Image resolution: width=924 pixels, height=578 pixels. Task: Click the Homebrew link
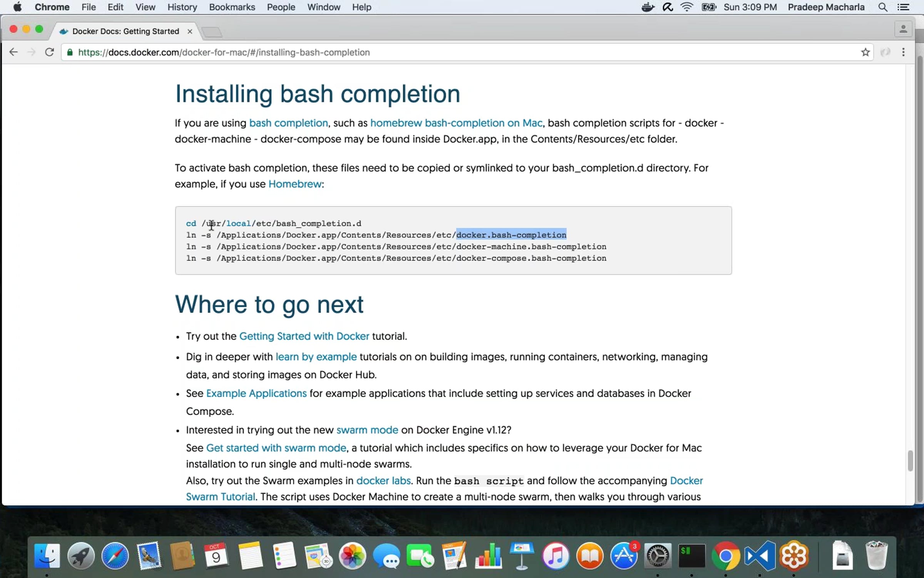[295, 184]
